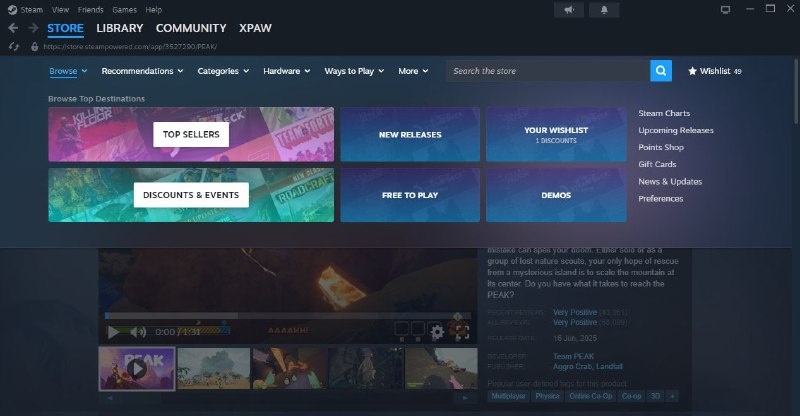Select the second screenshot thumbnail

pyautogui.click(x=214, y=369)
